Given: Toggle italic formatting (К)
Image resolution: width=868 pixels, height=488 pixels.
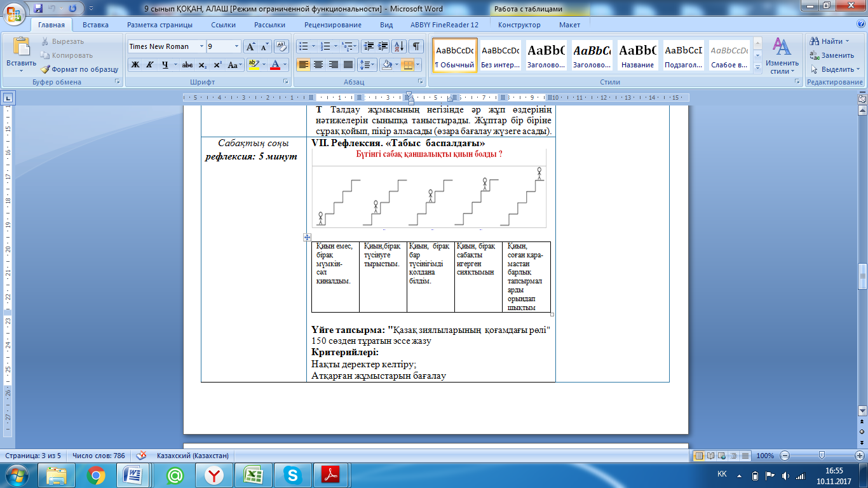Looking at the screenshot, I should (150, 65).
